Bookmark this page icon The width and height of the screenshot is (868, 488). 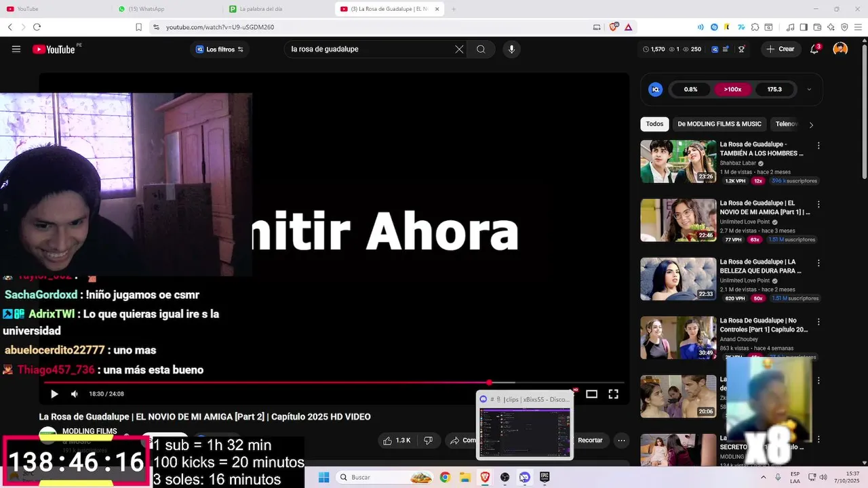pyautogui.click(x=138, y=27)
